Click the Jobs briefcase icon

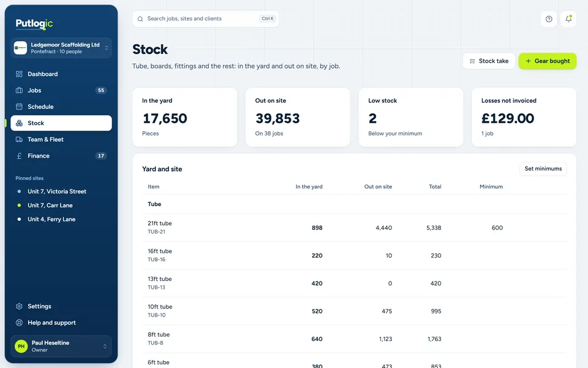point(19,90)
